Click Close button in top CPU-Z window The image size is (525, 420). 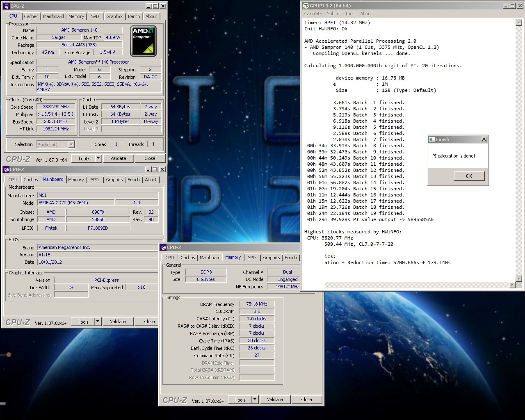coord(150,158)
